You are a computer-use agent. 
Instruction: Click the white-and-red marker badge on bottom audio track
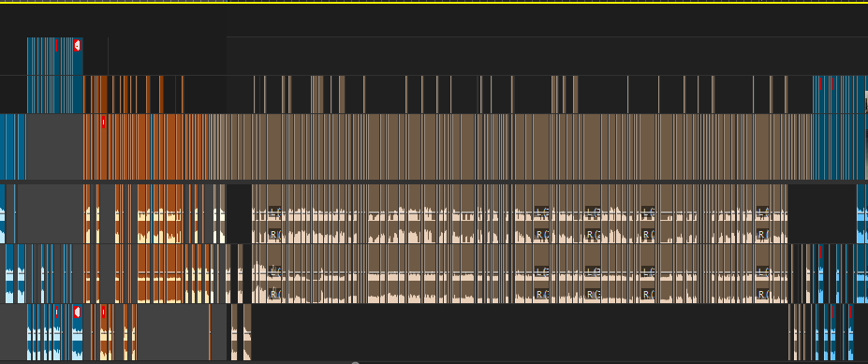tap(77, 312)
